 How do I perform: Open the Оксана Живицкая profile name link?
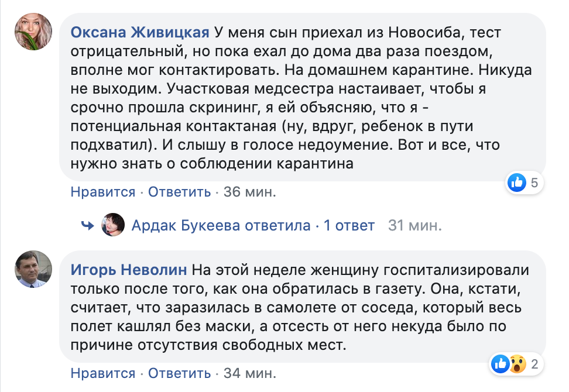click(140, 32)
